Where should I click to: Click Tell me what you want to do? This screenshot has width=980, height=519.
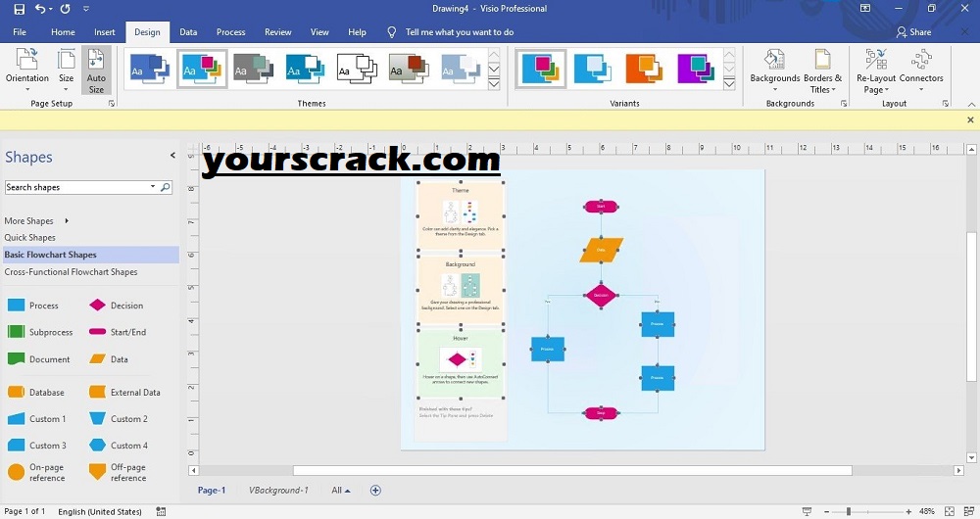point(460,32)
